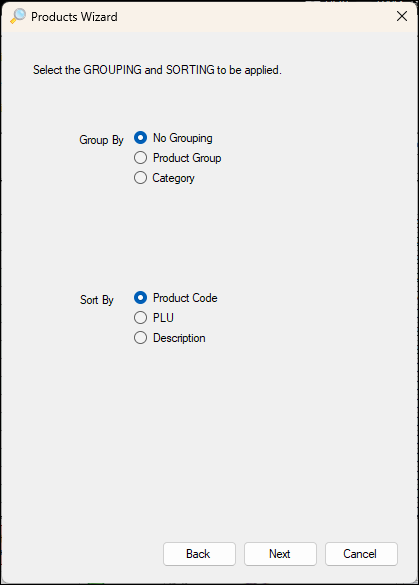Sort the products by Description
This screenshot has width=419, height=585.
pyautogui.click(x=140, y=338)
